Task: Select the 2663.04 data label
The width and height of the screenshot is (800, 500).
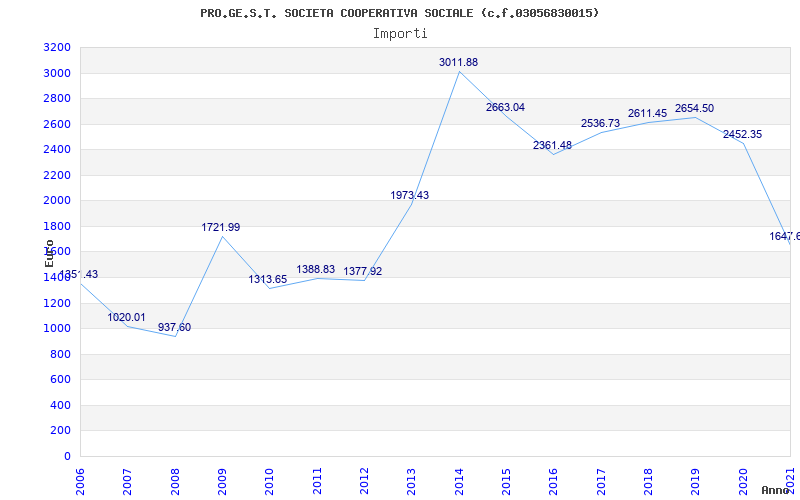Action: coord(505,107)
